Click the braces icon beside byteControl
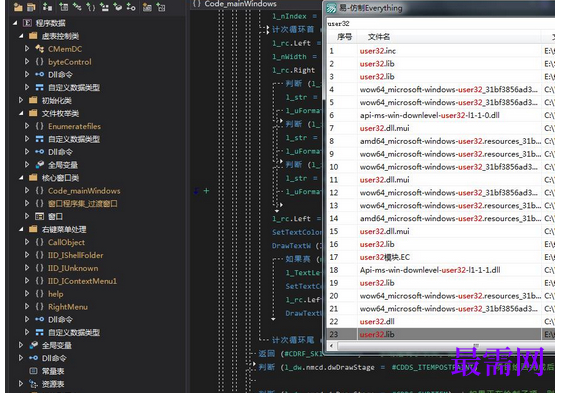 click(x=39, y=61)
